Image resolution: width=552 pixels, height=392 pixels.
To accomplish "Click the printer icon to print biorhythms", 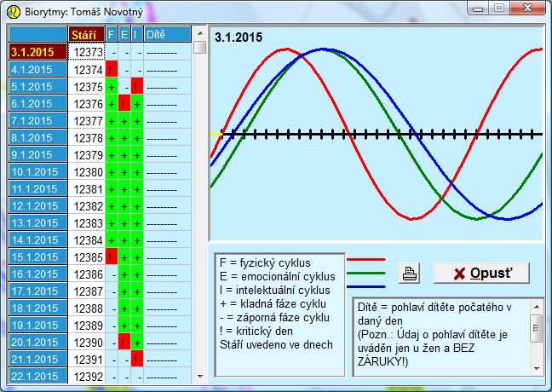I will click(411, 274).
